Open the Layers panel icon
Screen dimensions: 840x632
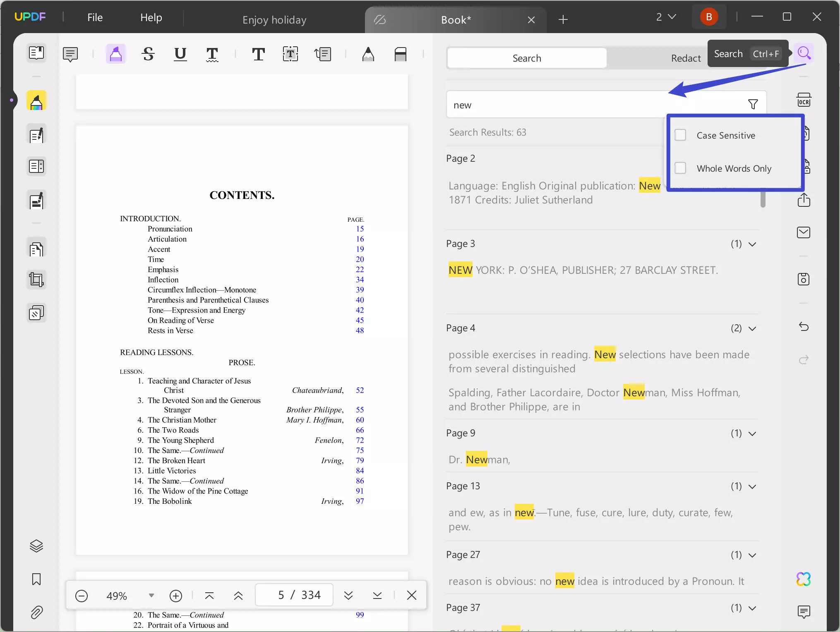click(36, 546)
